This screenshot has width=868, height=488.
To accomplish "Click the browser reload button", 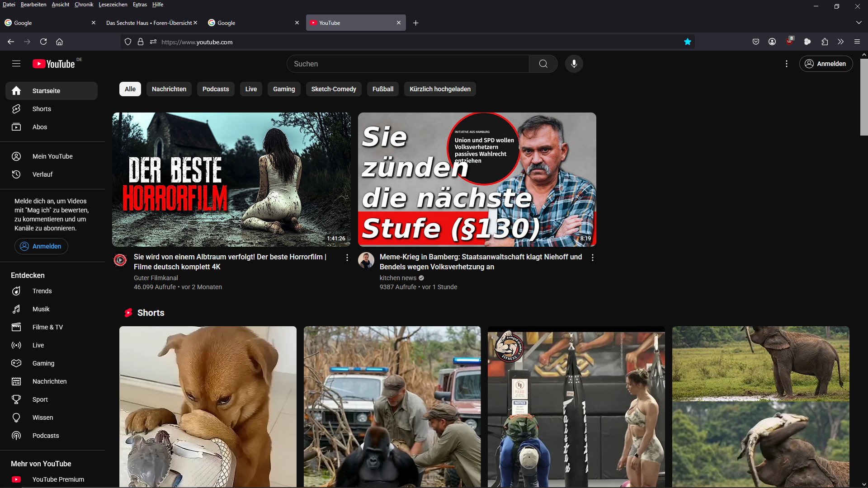I will point(43,42).
